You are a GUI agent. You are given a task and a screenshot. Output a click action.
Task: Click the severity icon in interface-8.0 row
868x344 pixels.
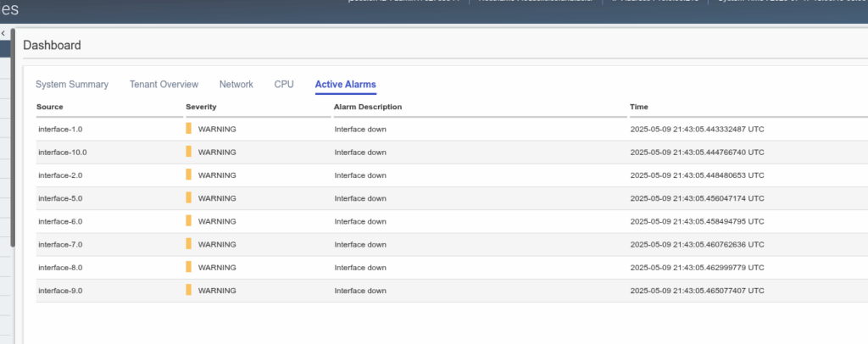pos(189,267)
